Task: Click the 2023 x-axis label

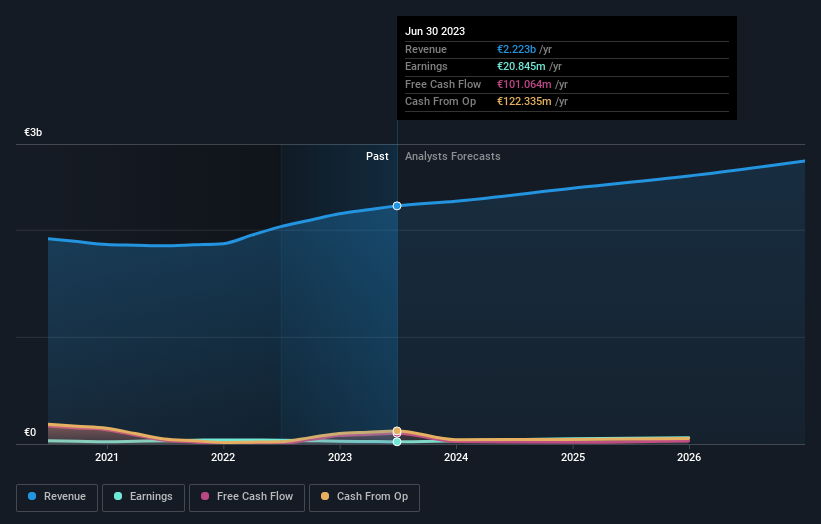Action: tap(340, 458)
